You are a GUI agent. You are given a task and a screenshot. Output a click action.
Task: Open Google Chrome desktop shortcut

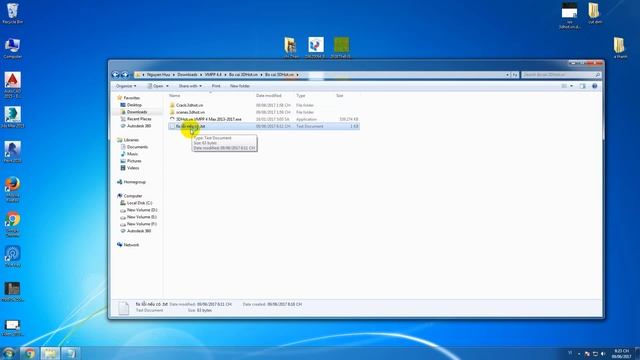[x=12, y=224]
